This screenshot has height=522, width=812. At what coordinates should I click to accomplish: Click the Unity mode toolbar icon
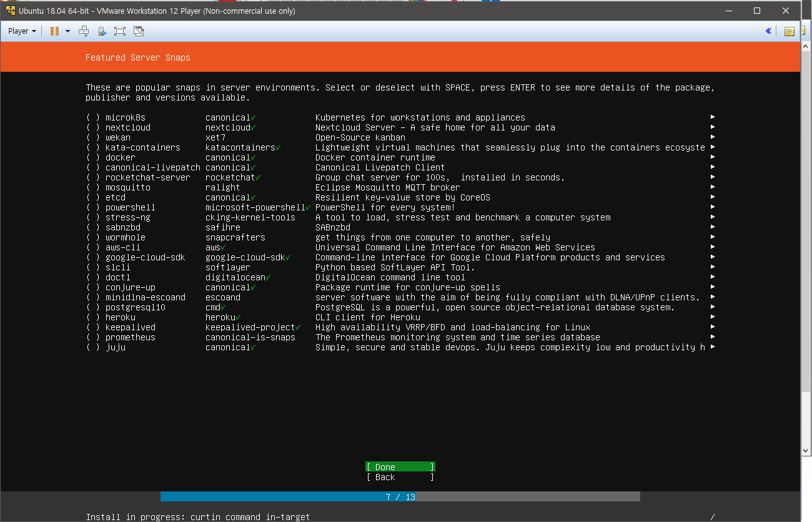click(139, 31)
